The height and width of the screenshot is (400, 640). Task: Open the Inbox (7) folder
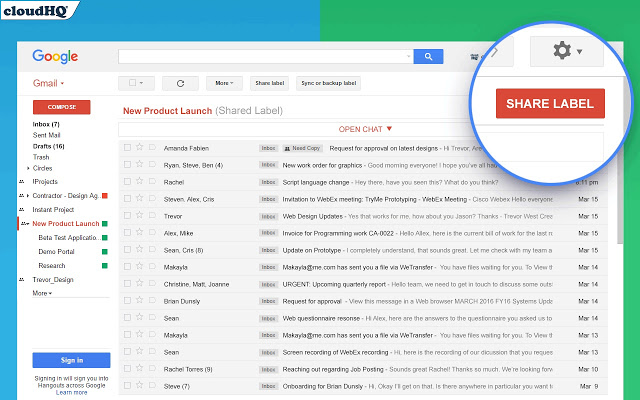(x=47, y=124)
